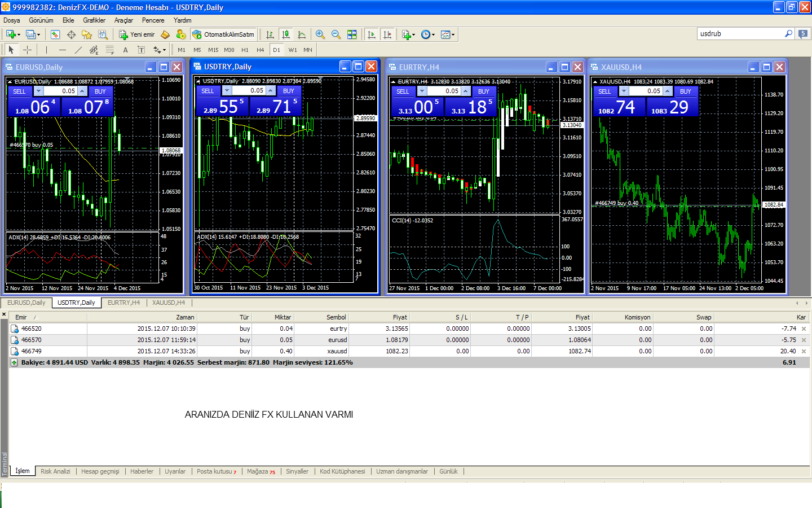This screenshot has height=508, width=812.
Task: Open the Grafikler menu
Action: click(x=94, y=20)
